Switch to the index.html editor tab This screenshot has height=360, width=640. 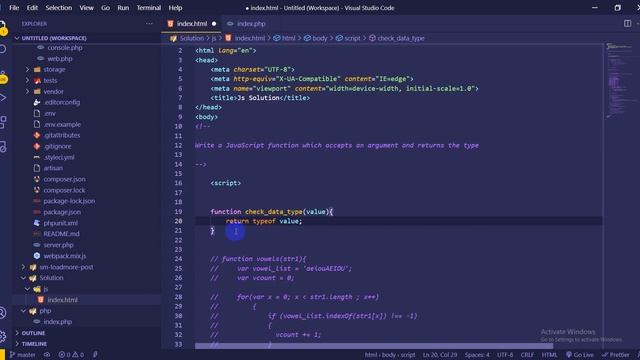coord(191,24)
